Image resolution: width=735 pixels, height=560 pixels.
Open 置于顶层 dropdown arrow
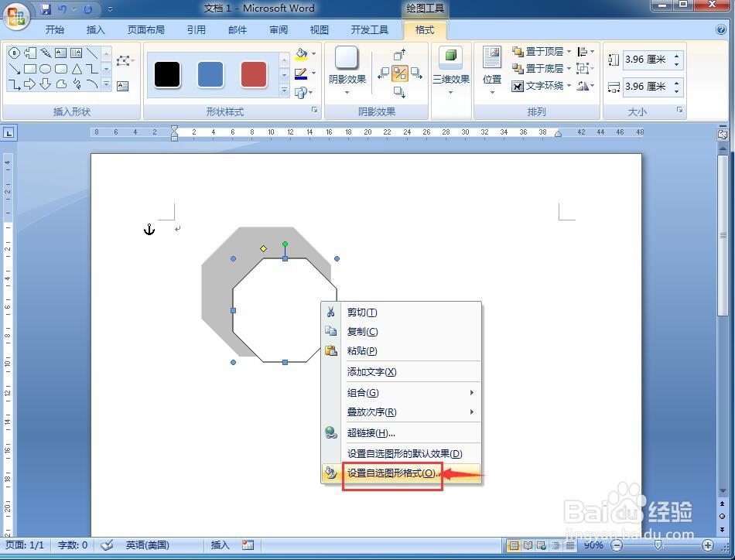[x=569, y=52]
